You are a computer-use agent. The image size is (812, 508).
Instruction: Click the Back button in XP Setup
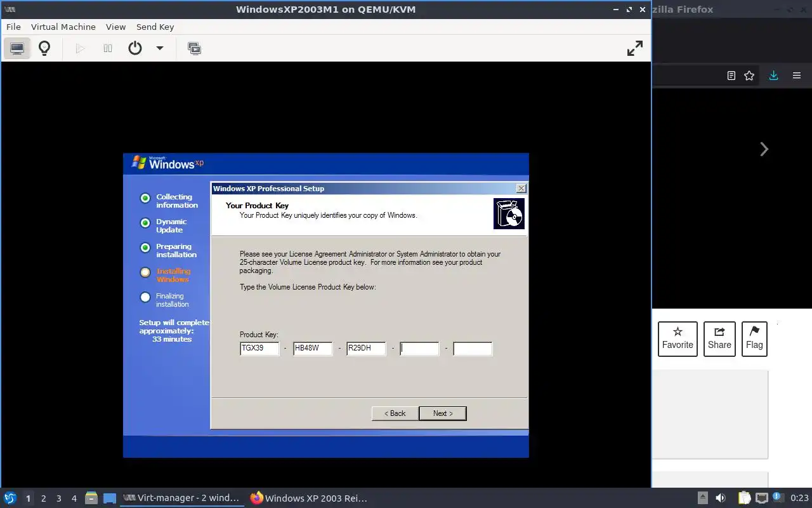[x=395, y=413]
